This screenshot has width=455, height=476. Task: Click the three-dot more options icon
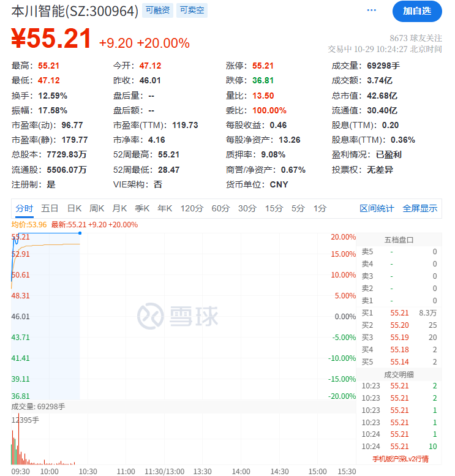tap(372, 10)
